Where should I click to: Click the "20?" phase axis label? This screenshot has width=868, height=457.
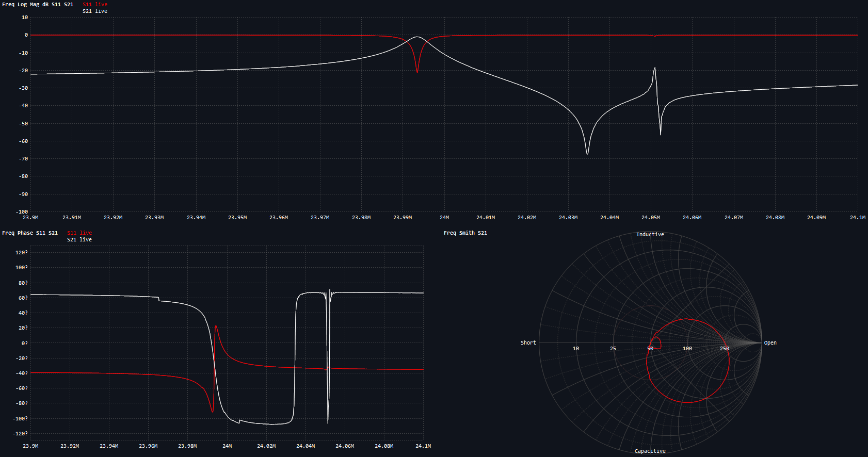coord(23,328)
